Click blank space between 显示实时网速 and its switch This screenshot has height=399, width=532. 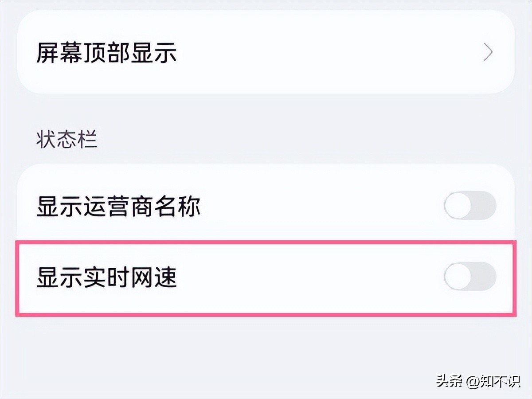click(310, 277)
